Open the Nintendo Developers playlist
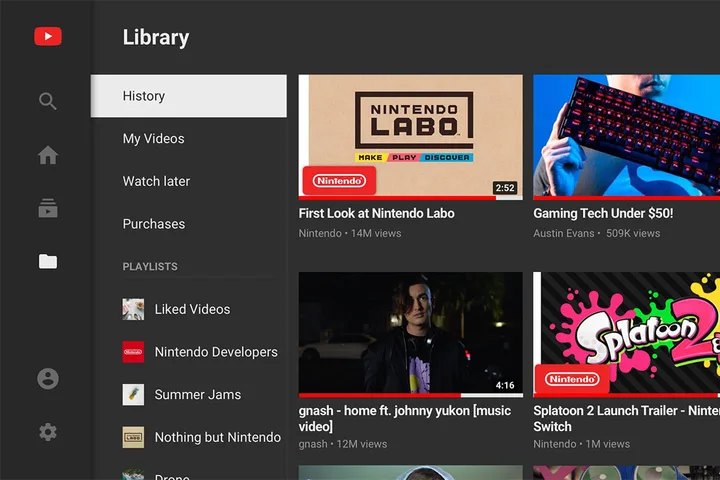The width and height of the screenshot is (720, 480). pos(216,352)
